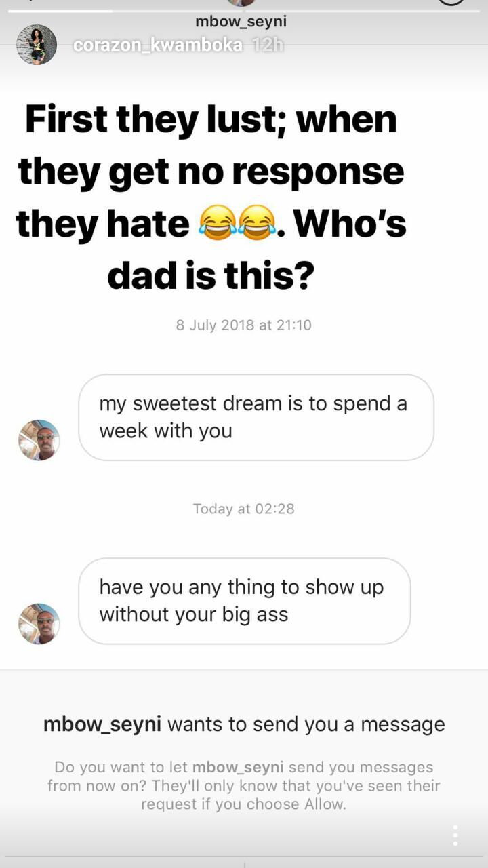Tap the partial profile photo above mbow_seyni
Viewport: 488px width, 868px height.
point(241,3)
